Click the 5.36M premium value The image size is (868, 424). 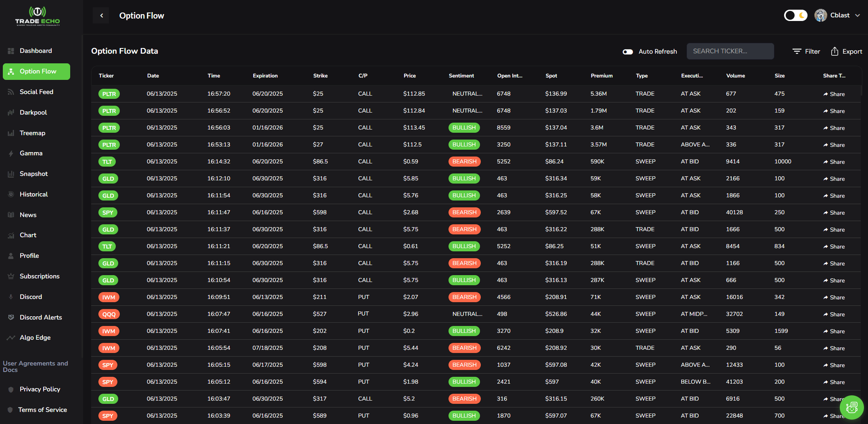tap(599, 94)
